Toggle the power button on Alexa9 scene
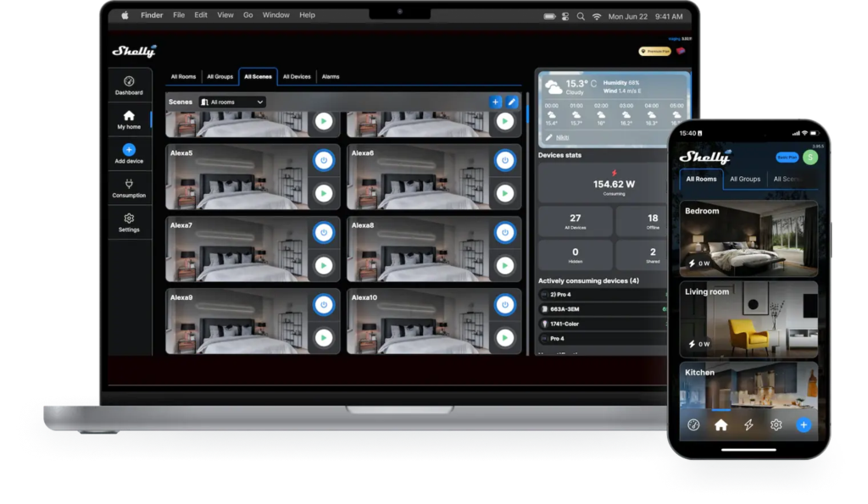Image resolution: width=868 pixels, height=504 pixels. pyautogui.click(x=322, y=304)
